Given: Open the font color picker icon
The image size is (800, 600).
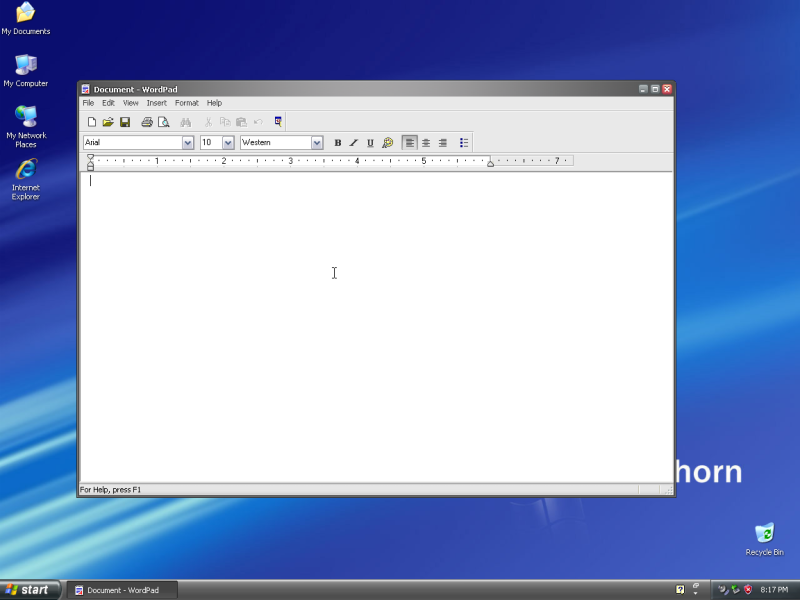Looking at the screenshot, I should click(388, 142).
